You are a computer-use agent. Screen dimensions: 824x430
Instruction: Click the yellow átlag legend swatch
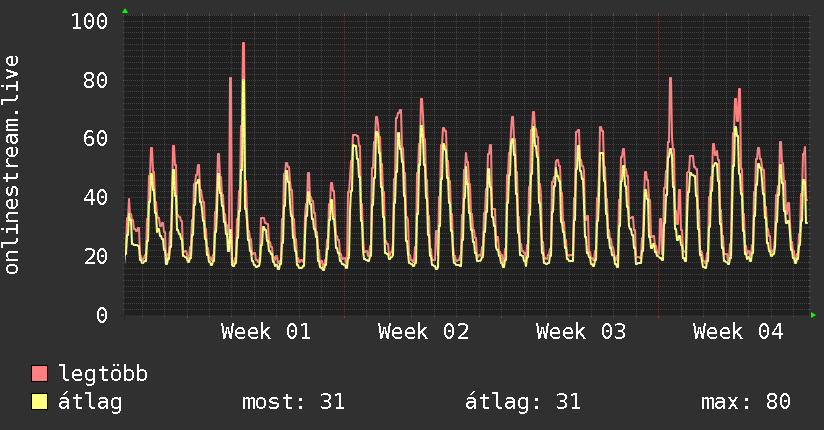coord(39,402)
